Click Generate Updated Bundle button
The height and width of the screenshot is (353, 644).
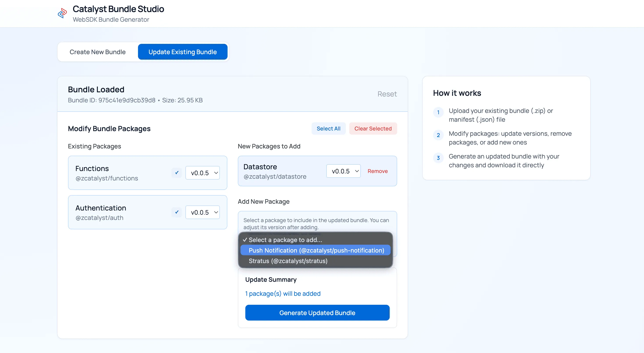[x=317, y=312]
